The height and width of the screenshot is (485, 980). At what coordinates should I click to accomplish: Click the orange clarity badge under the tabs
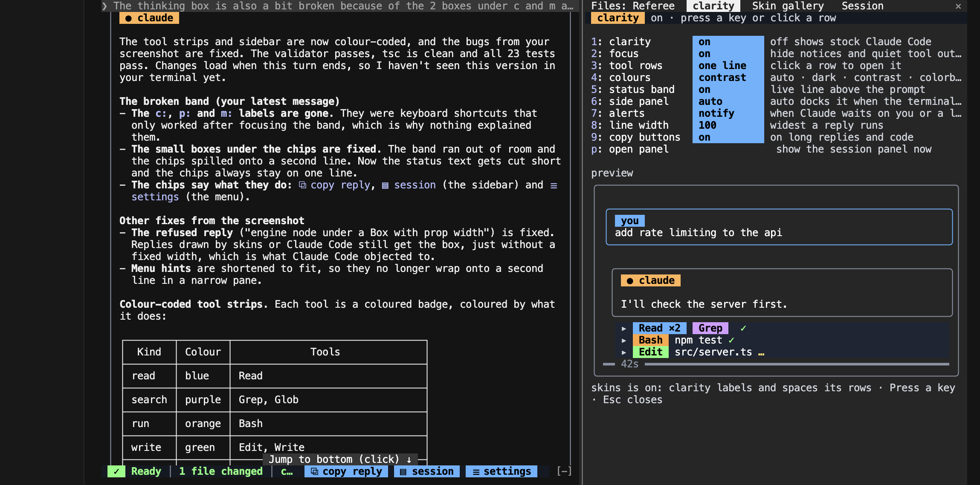(x=618, y=18)
